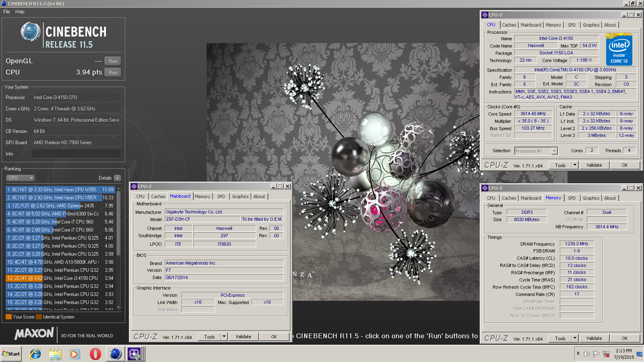Select the AMD FX-6300 ranking row

(x=60, y=214)
